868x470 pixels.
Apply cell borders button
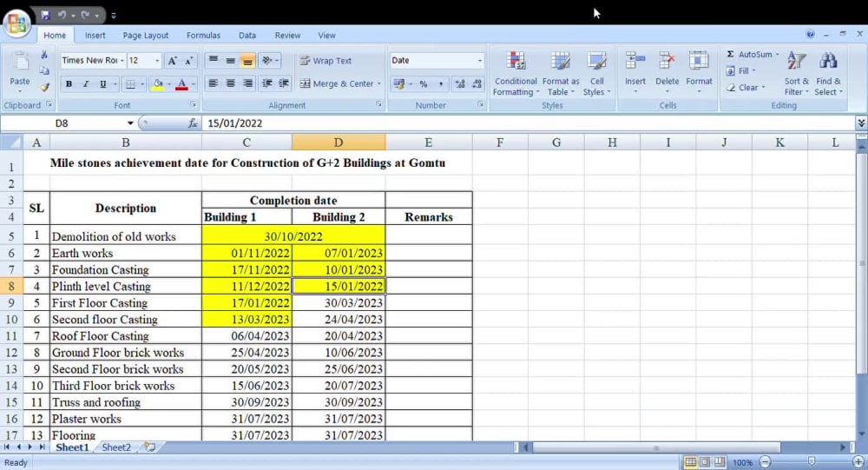tap(131, 84)
